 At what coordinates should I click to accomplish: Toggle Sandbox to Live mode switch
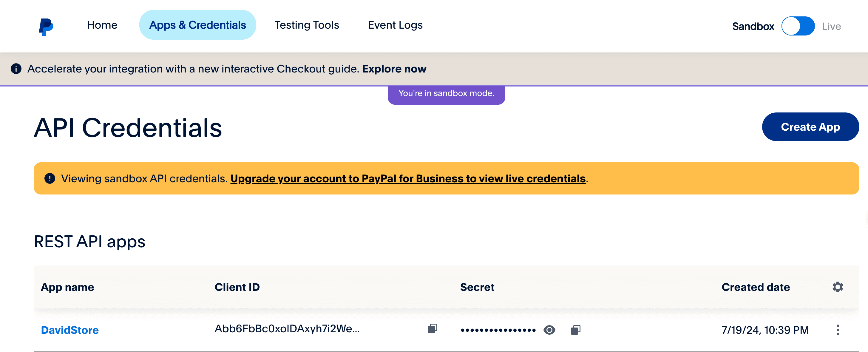coord(798,26)
